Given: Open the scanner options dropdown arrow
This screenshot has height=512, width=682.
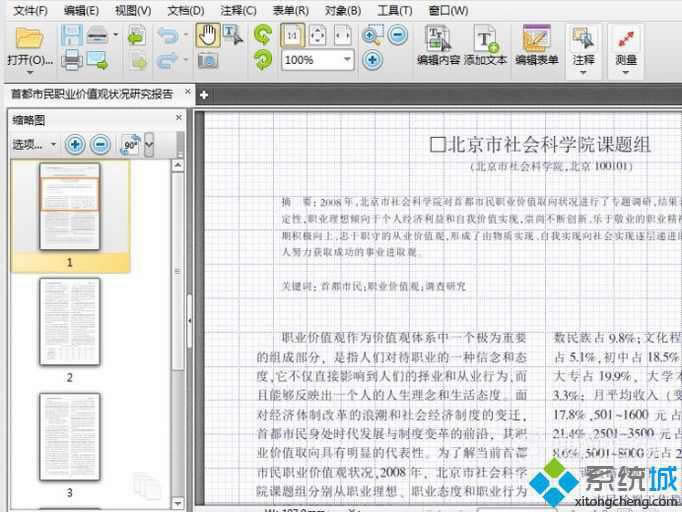Looking at the screenshot, I should coord(116,34).
